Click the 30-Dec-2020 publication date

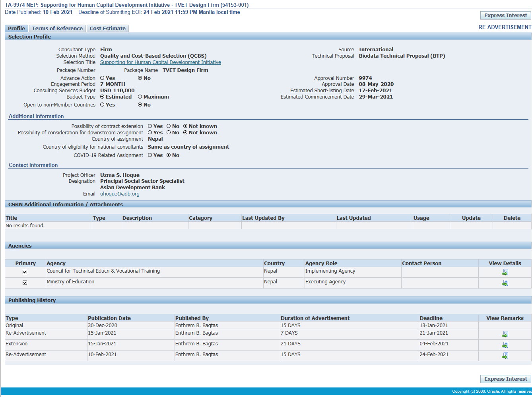(x=103, y=325)
